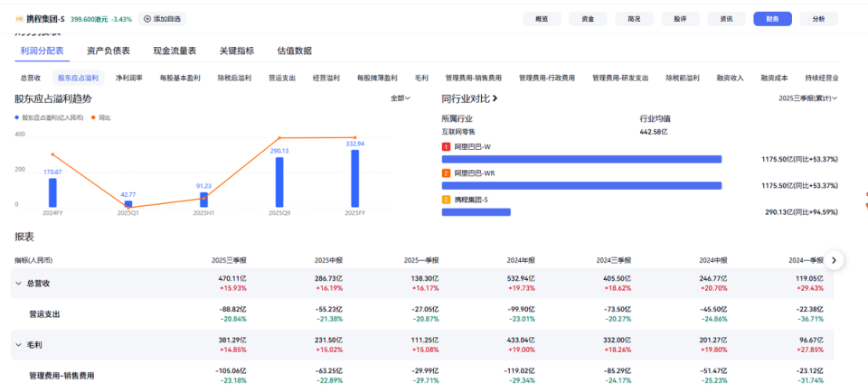Open the 2025三季报(累计) dropdown
The width and height of the screenshot is (868, 392).
pyautogui.click(x=807, y=98)
